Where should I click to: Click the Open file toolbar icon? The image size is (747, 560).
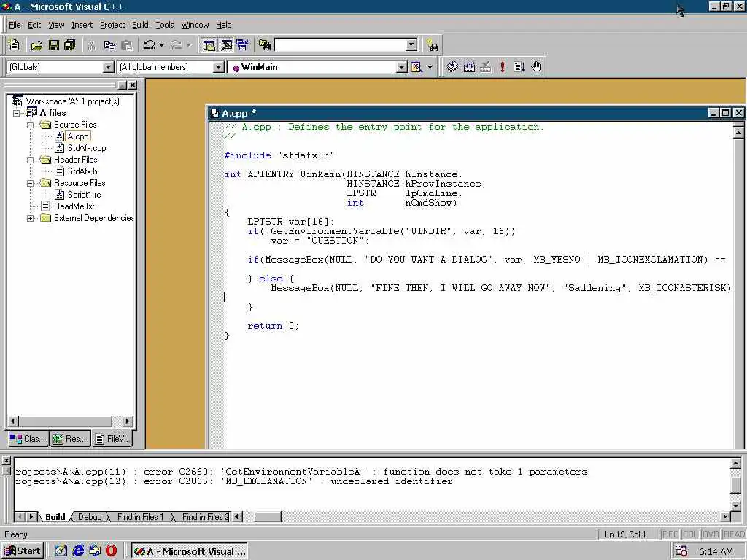[36, 45]
